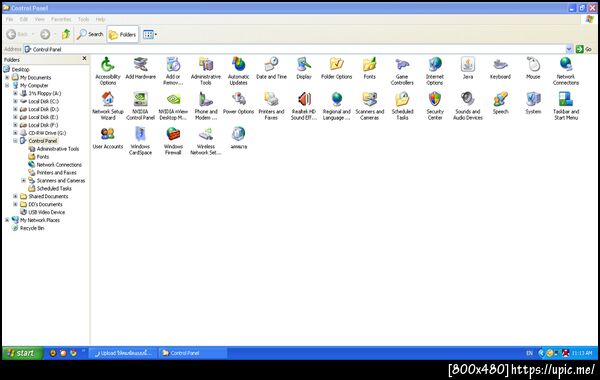Open Windows Firewall icon
Image resolution: width=600 pixels, height=380 pixels.
[173, 141]
